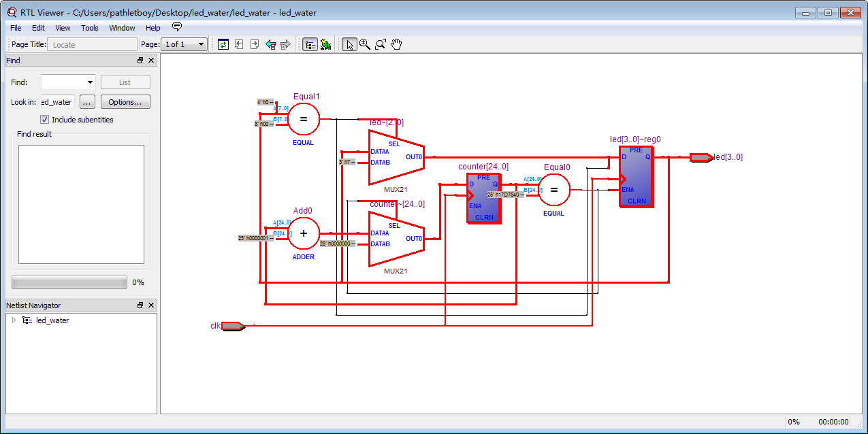Open the Bird's Eye View bird icon
Viewport: 868px width, 434px height.
(x=326, y=44)
